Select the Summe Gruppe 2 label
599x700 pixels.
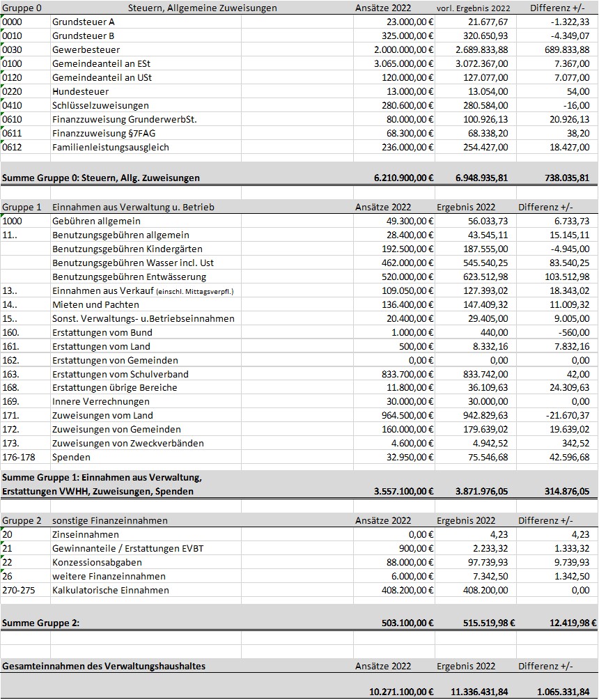click(x=40, y=623)
